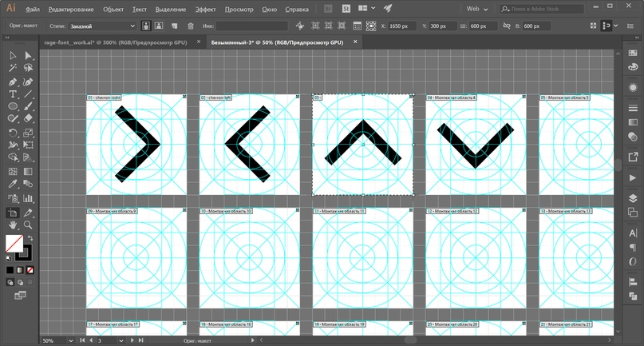
Task: Select the Artboard tool
Action: [x=13, y=213]
